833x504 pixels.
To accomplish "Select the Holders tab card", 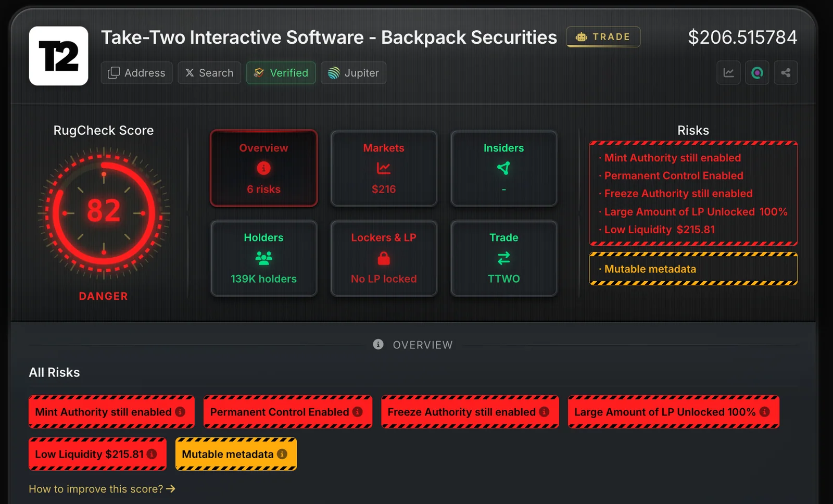I will click(x=263, y=258).
